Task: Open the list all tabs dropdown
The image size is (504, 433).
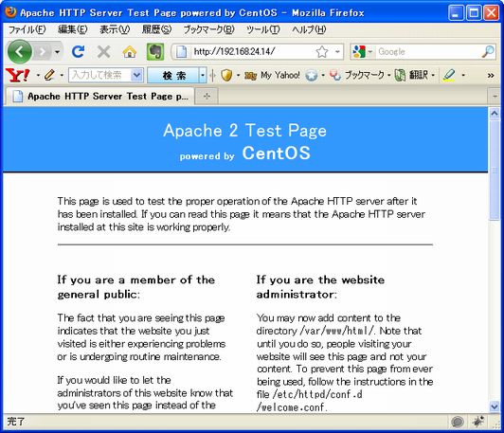Action: [x=495, y=96]
